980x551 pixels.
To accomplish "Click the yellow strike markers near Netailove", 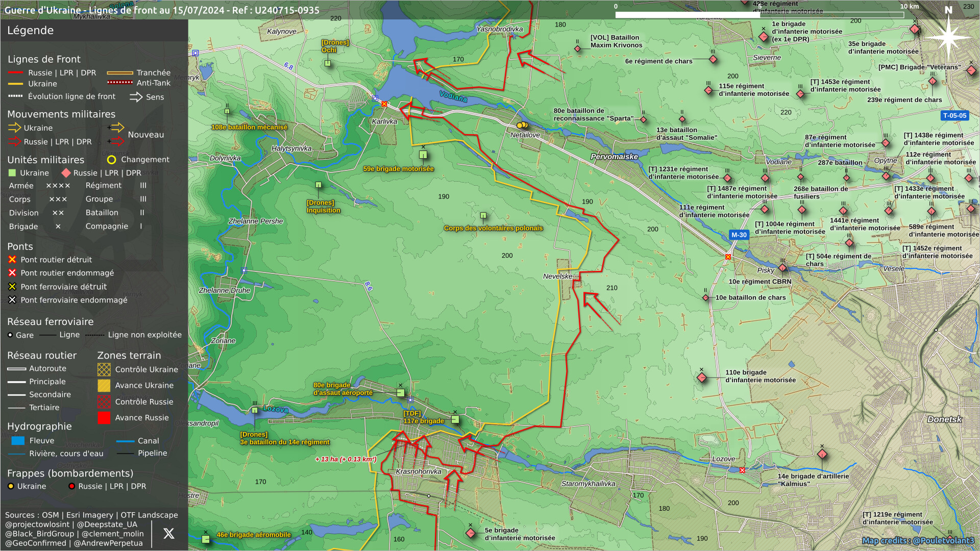I will point(522,125).
